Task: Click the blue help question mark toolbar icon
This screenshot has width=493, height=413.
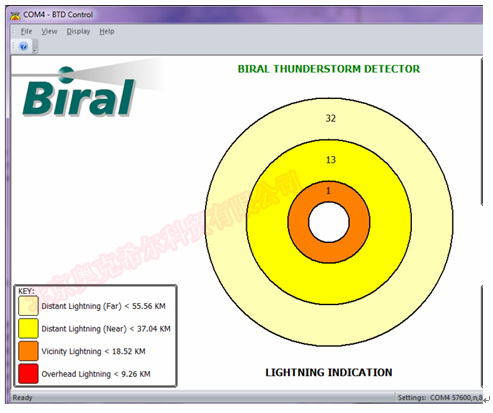Action: [23, 46]
